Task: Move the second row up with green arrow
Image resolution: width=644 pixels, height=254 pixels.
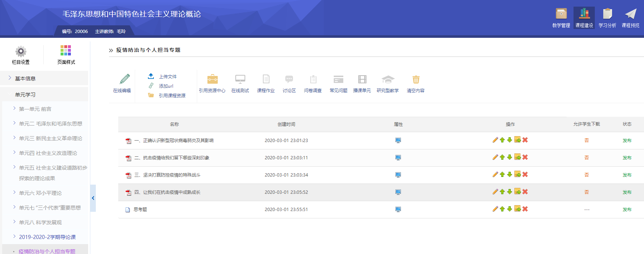Action: click(x=502, y=157)
